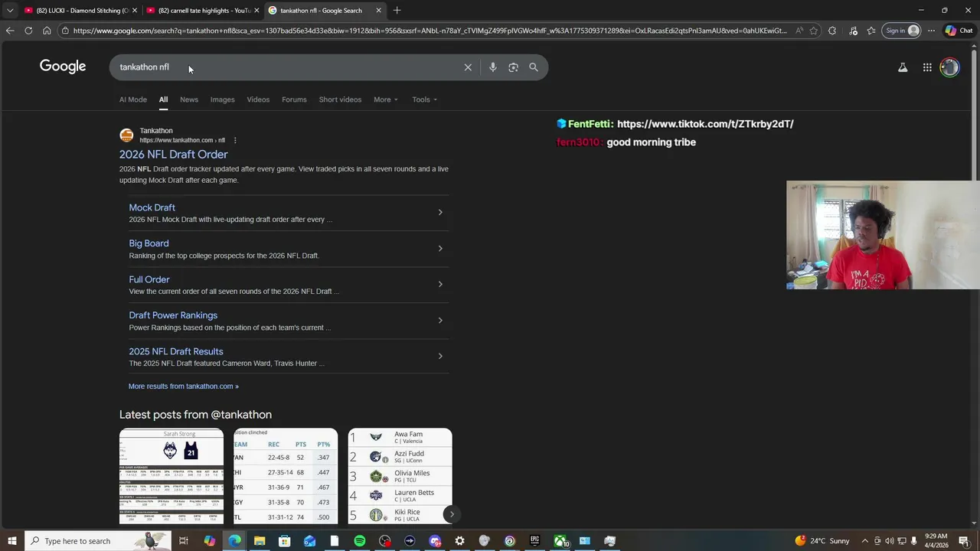Viewport: 980px width, 551px height.
Task: Click chevron on 2025 NFL Draft Results row
Action: tap(440, 356)
